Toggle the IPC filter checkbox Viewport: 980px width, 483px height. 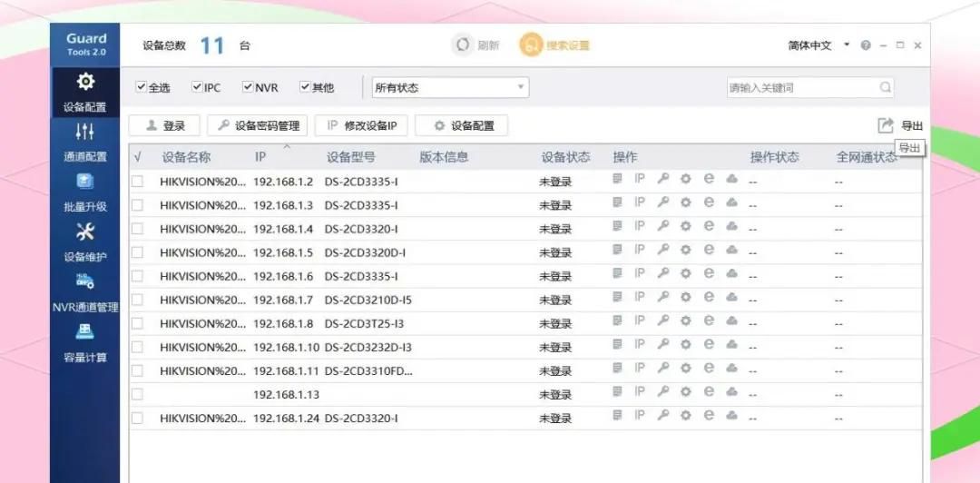[x=198, y=87]
